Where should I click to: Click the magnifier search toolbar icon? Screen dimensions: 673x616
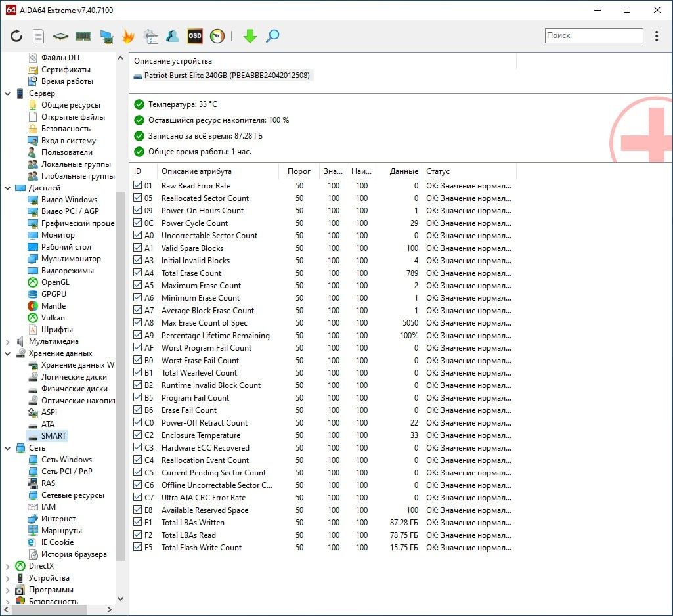pos(272,36)
